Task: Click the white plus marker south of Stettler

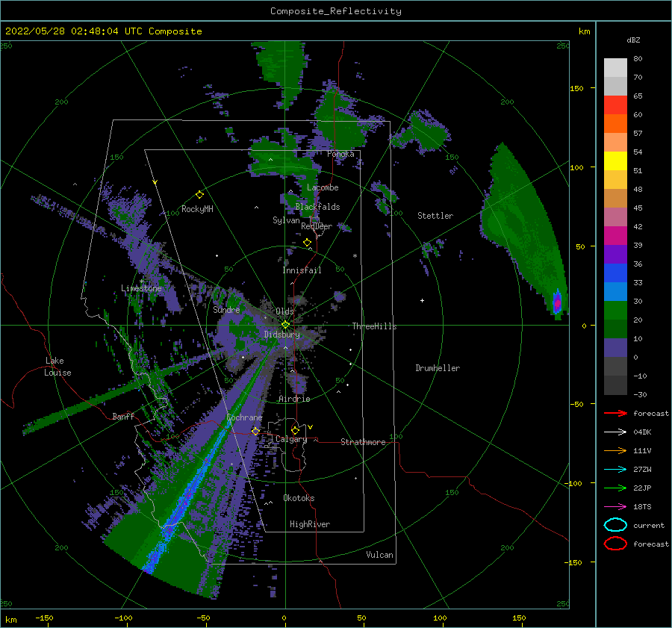Action: pyautogui.click(x=422, y=300)
